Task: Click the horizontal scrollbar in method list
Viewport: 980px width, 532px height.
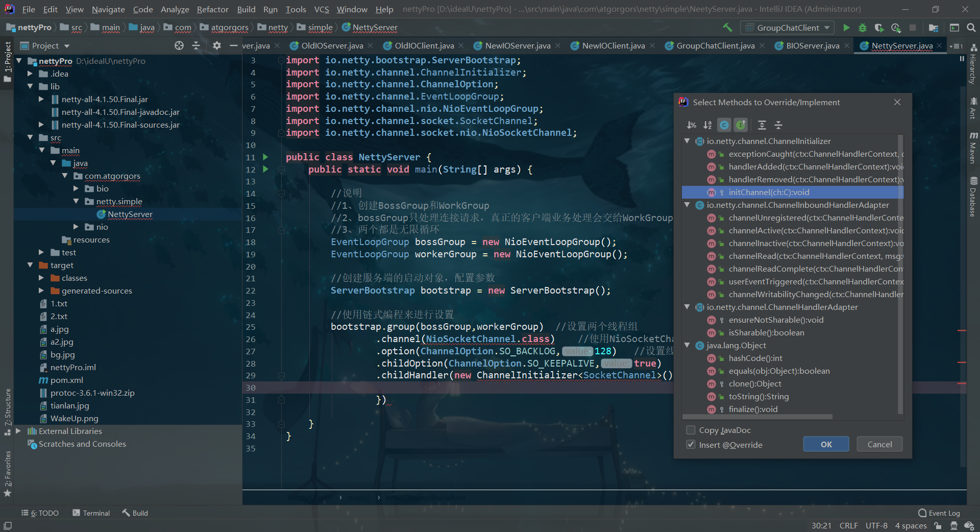Action: (757, 417)
